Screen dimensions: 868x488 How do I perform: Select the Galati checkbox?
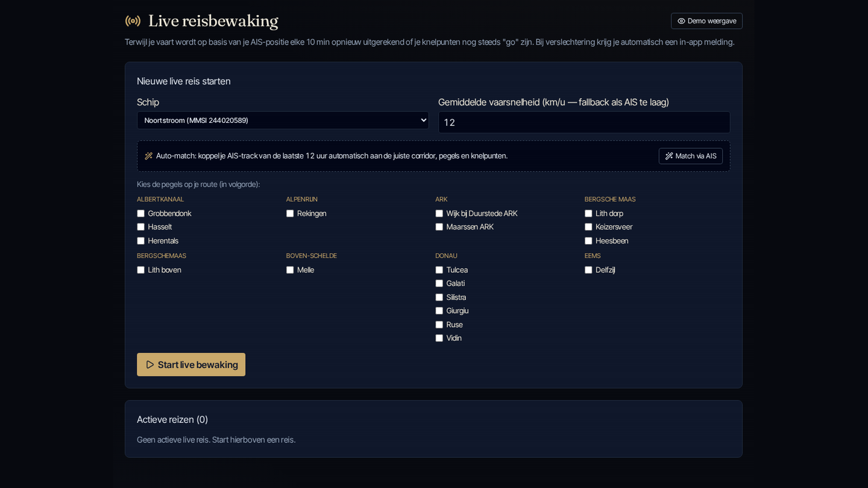tap(439, 283)
